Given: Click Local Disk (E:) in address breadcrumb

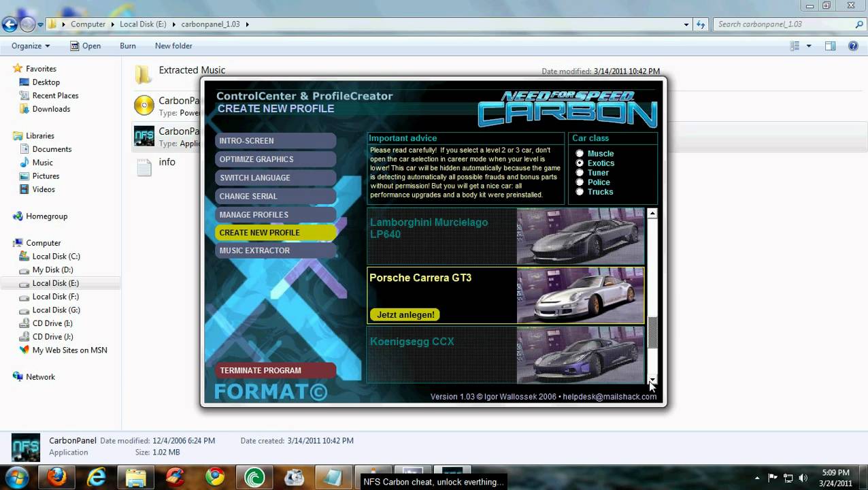Looking at the screenshot, I should [143, 24].
